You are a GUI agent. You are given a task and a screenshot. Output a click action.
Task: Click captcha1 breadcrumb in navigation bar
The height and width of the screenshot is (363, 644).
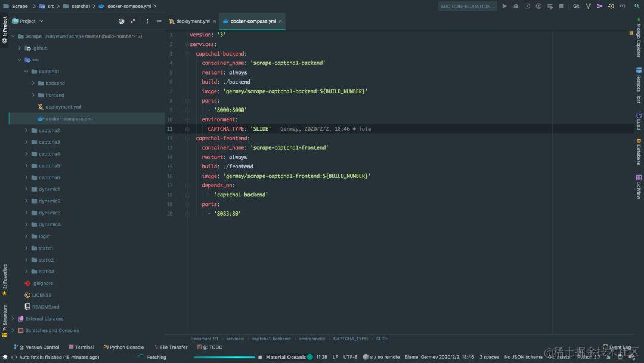click(x=80, y=6)
